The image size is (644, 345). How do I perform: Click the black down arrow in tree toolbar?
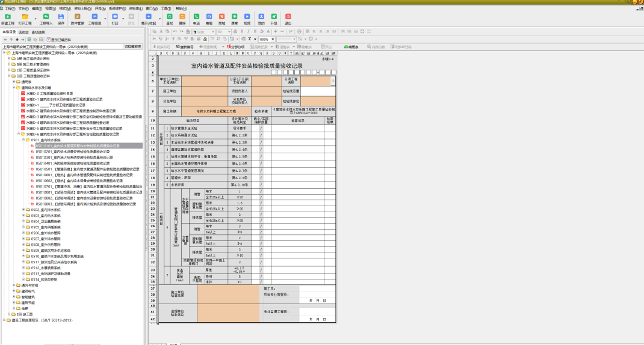17,40
